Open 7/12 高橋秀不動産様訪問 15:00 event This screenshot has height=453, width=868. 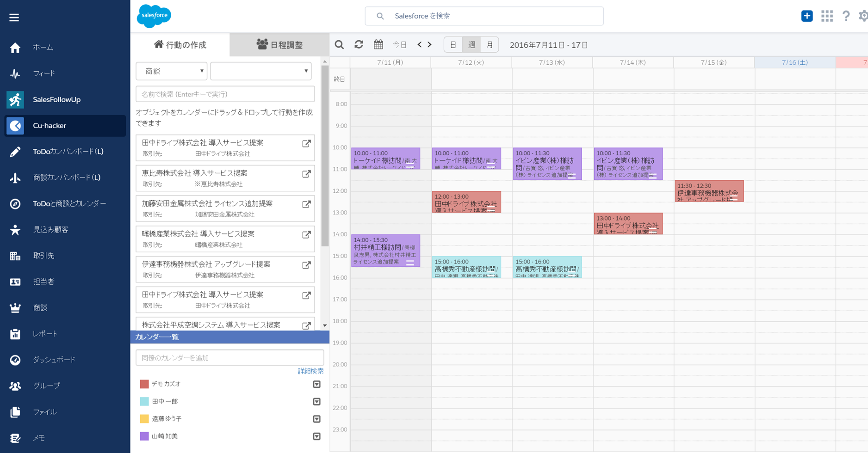[x=466, y=267]
